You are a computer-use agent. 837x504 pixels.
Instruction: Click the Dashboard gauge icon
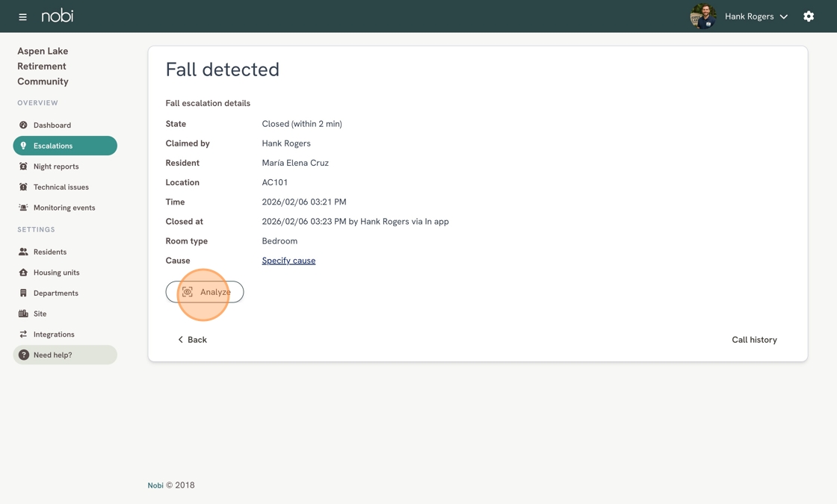[x=23, y=125]
